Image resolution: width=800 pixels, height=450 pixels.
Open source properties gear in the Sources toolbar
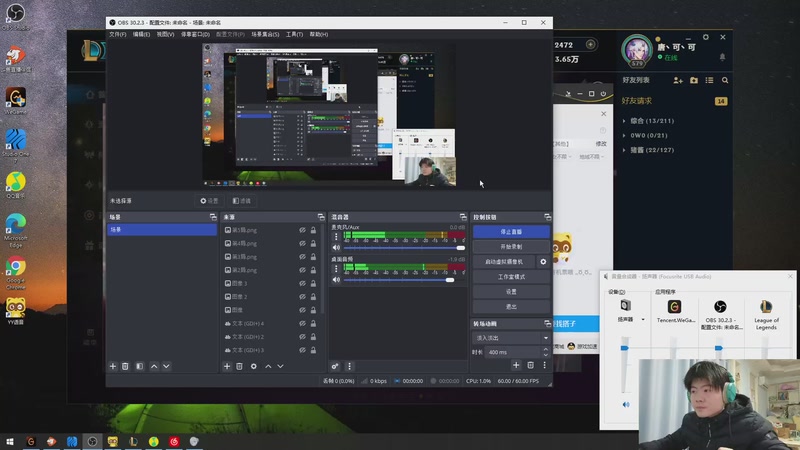pyautogui.click(x=254, y=366)
